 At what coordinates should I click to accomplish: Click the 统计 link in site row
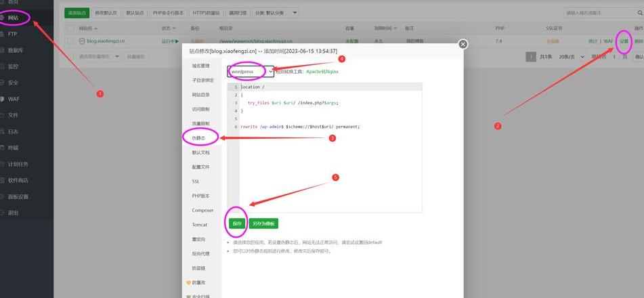click(593, 41)
